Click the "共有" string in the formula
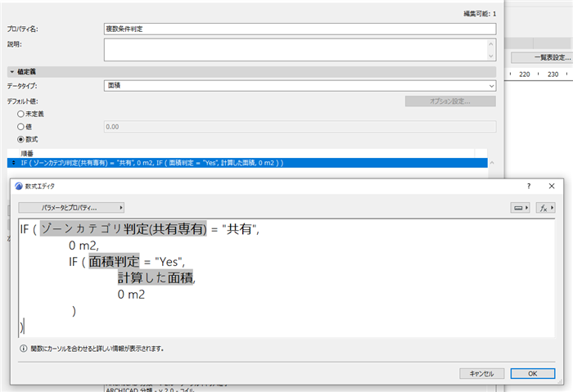 (239, 229)
